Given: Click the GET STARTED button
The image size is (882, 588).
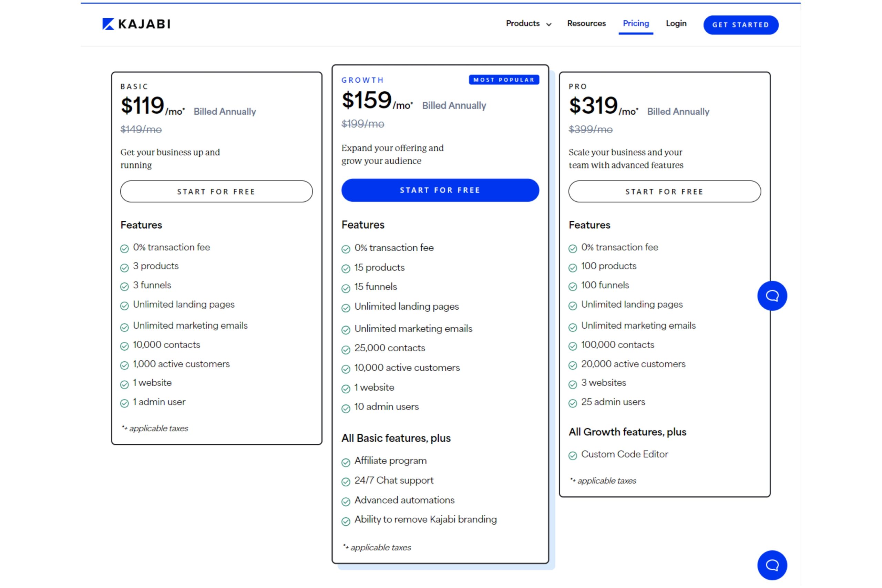Looking at the screenshot, I should pos(741,25).
